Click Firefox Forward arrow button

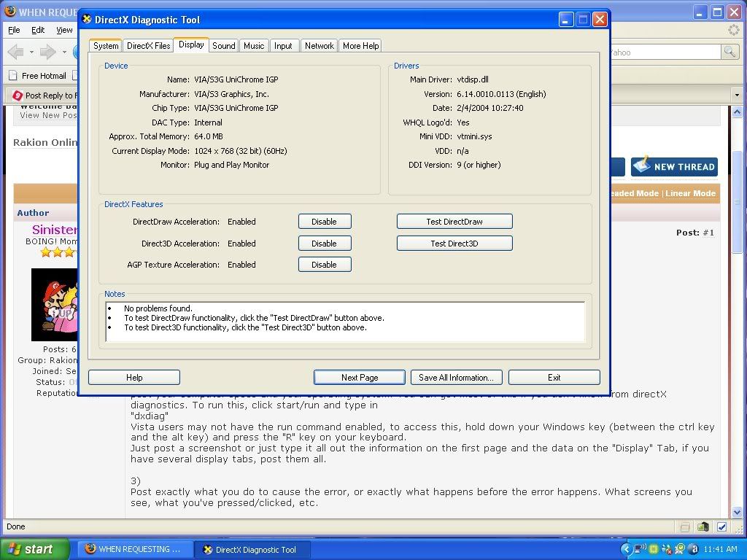47,52
